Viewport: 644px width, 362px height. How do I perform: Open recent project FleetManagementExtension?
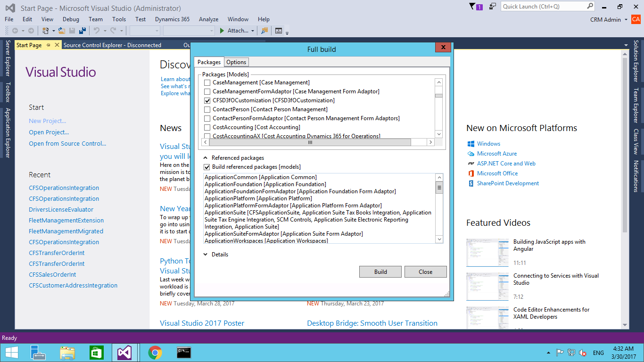[66, 221]
